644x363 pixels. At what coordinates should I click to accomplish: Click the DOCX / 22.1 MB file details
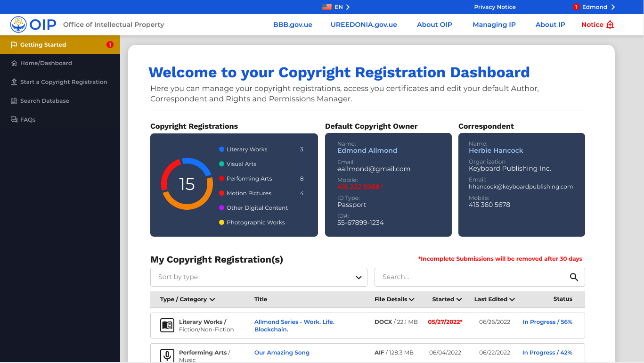coord(396,322)
